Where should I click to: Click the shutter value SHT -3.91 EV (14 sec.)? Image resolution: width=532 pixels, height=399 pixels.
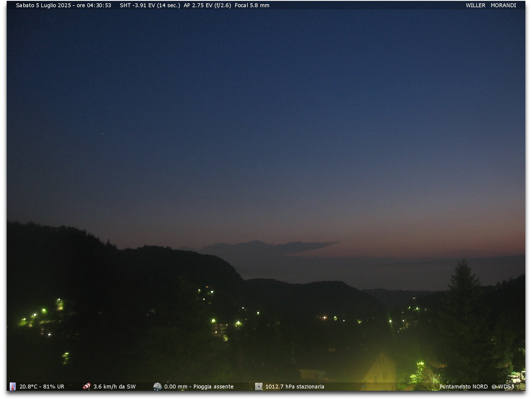click(x=150, y=5)
